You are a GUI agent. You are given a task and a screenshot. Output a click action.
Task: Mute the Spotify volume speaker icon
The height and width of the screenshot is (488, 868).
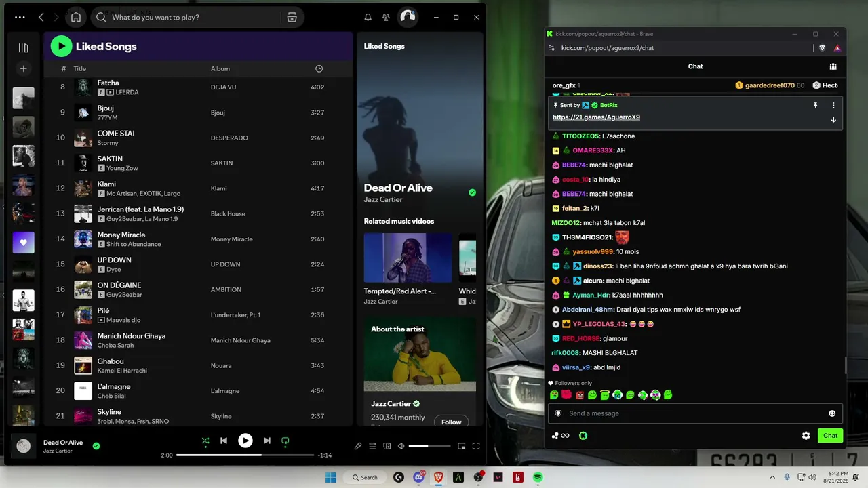pos(401,446)
